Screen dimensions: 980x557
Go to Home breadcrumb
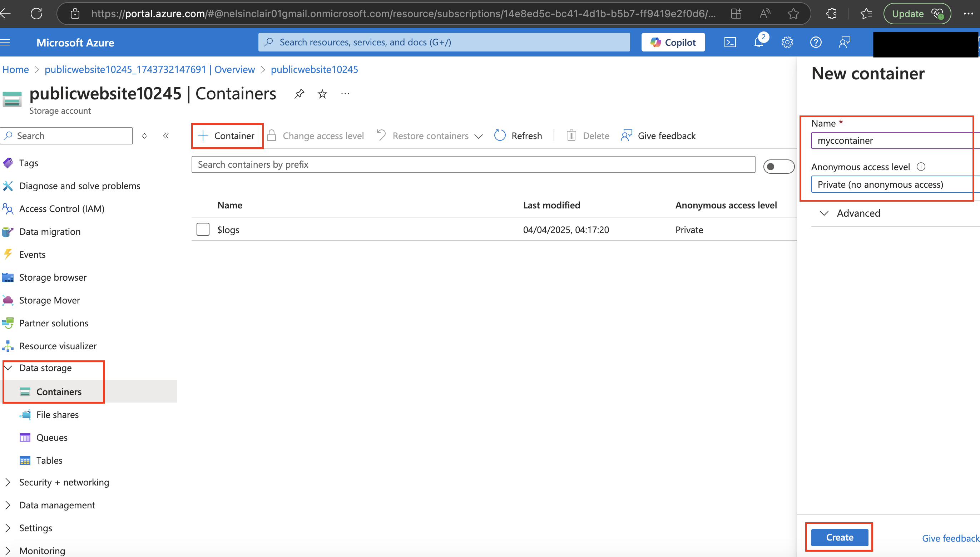coord(15,70)
